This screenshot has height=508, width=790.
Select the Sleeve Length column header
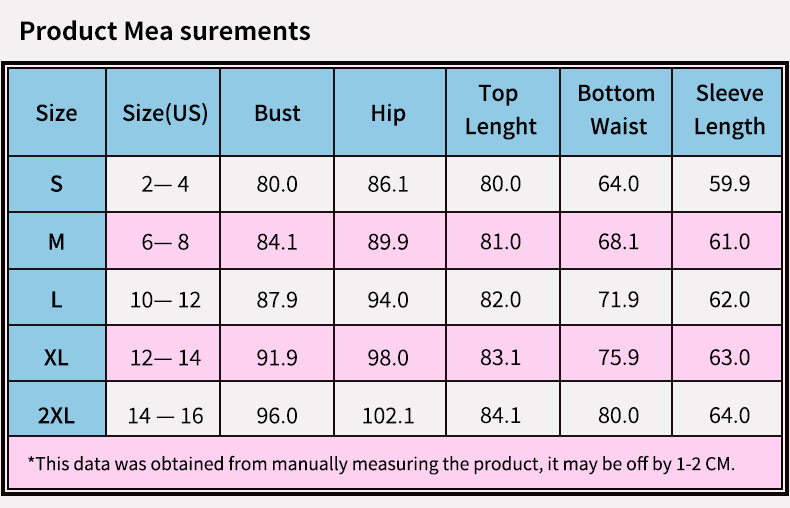tap(729, 110)
